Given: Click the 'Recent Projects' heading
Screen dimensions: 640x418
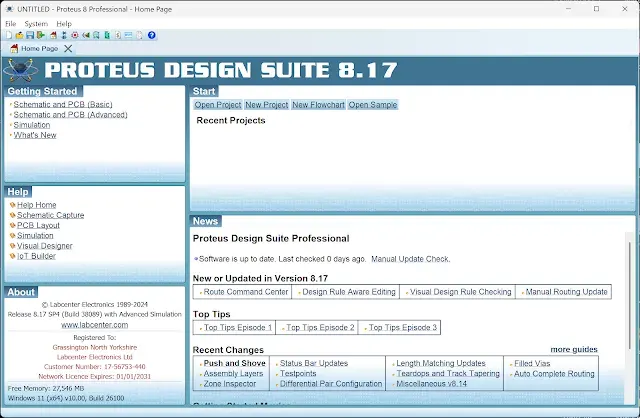Looking at the screenshot, I should [x=231, y=120].
